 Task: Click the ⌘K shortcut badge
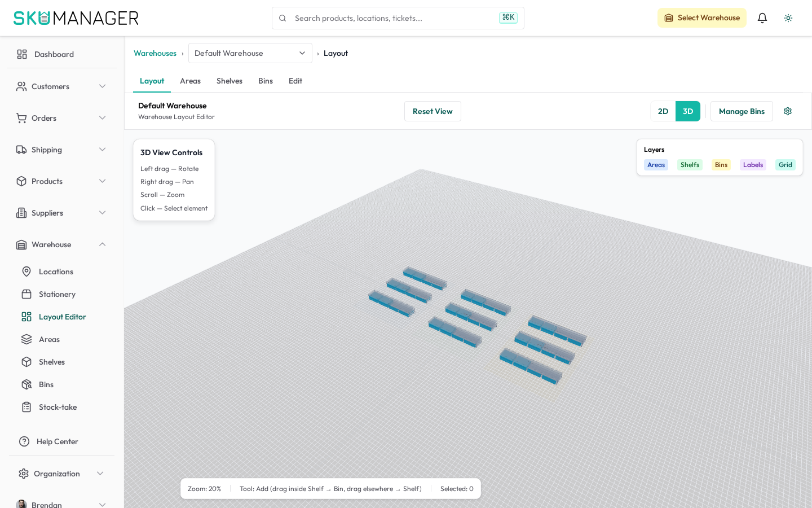coord(508,17)
